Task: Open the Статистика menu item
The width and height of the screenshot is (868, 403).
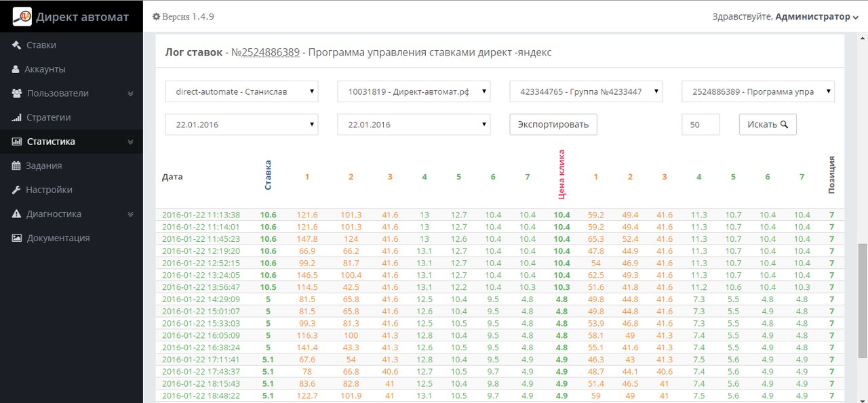Action: click(x=51, y=142)
